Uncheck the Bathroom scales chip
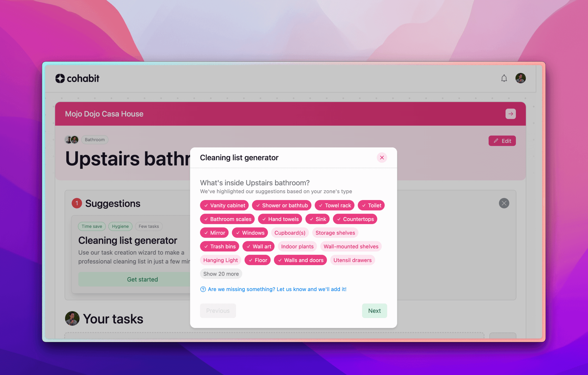 tap(227, 219)
